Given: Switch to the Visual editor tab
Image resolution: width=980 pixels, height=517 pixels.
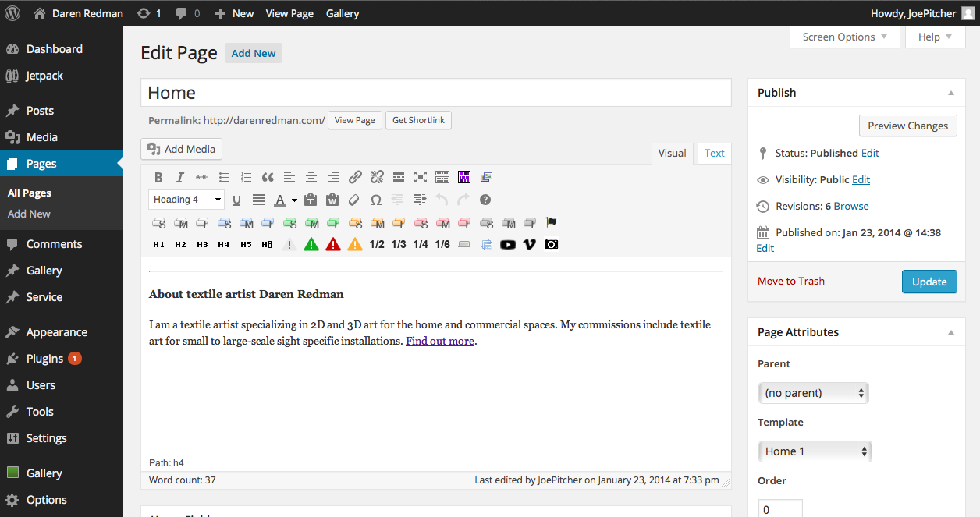Looking at the screenshot, I should (672, 154).
